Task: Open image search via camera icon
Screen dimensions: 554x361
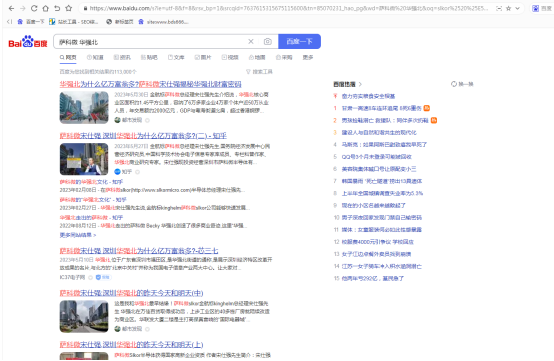Action: [x=268, y=42]
